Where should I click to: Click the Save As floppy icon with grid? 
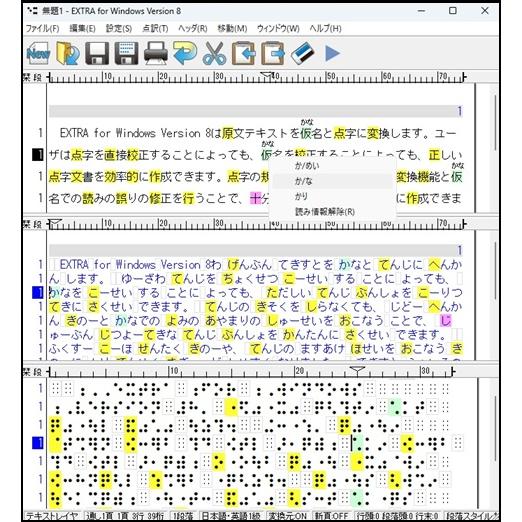coord(126,53)
